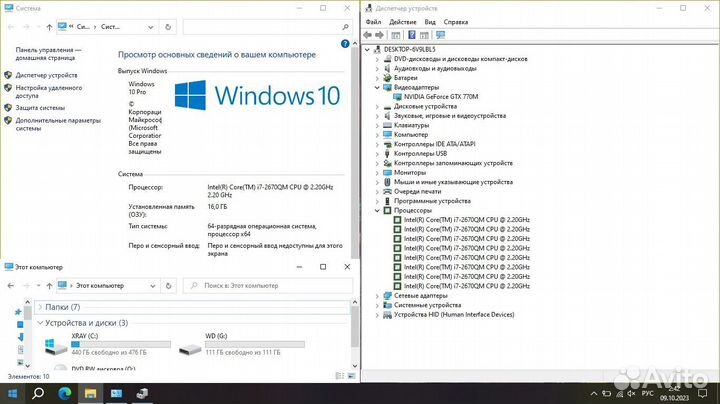Open Защита системы link
Screen dimensions: 720x404
40,108
